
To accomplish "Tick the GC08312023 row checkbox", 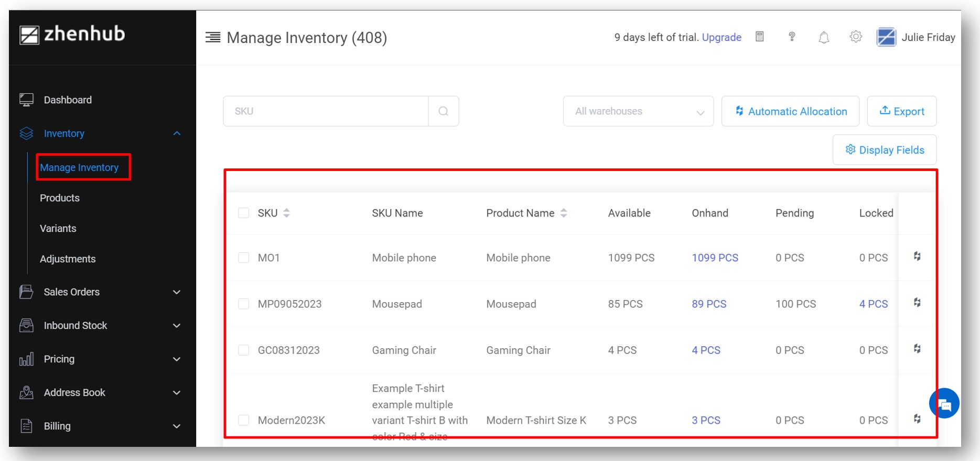I will (243, 350).
